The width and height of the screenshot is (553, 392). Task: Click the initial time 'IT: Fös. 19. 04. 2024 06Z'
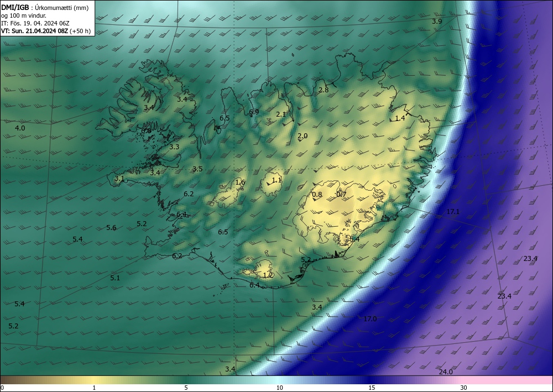click(35, 23)
